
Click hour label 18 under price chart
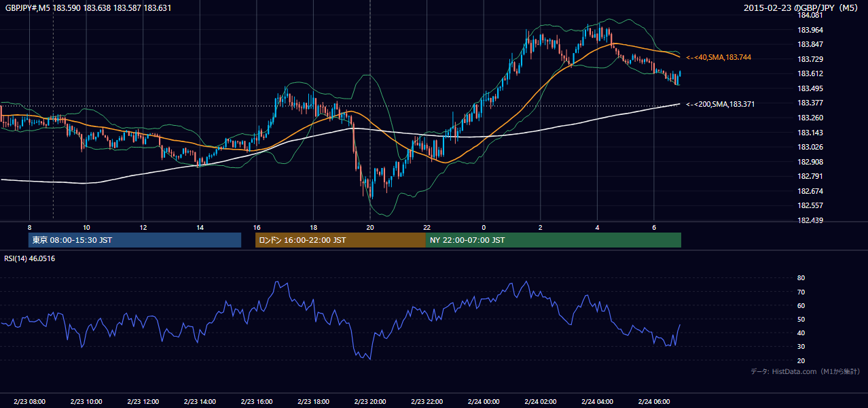313,227
